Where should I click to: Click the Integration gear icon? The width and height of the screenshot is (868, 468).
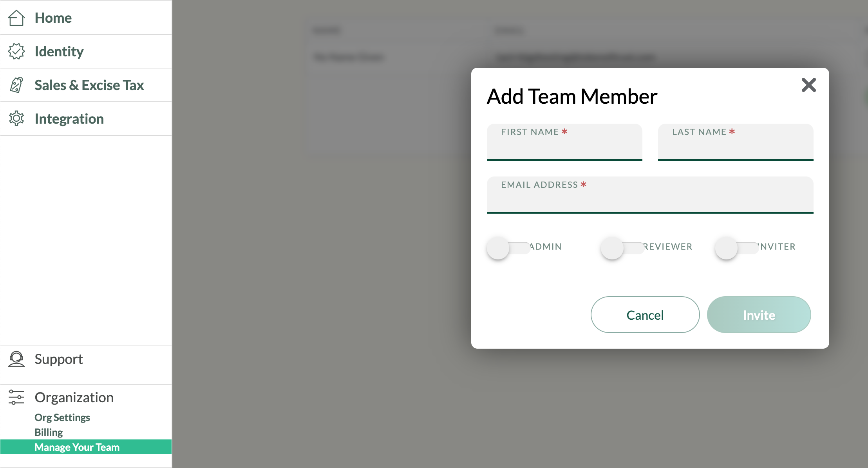point(16,118)
